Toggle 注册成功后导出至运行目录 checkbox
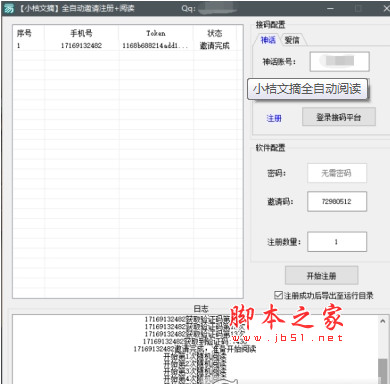The image size is (390, 384). (x=278, y=295)
